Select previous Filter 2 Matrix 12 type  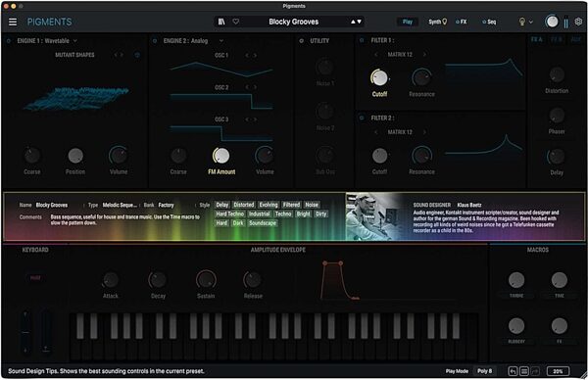376,132
